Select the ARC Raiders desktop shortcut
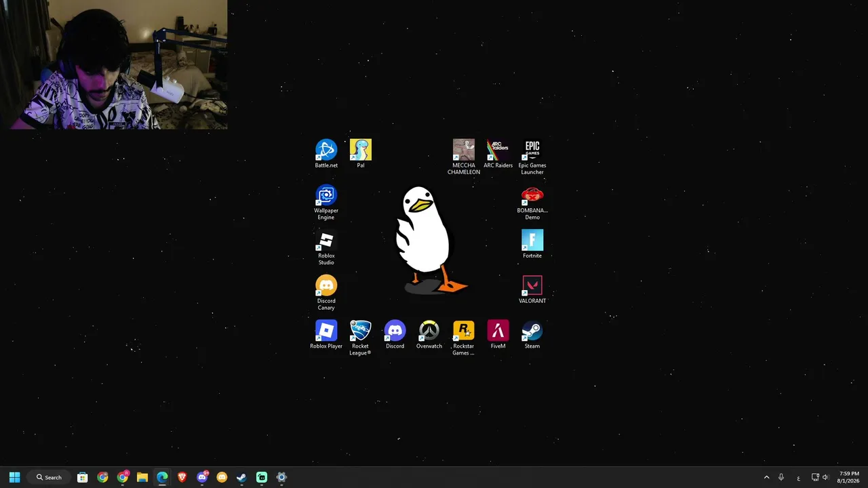This screenshot has height=488, width=868. pyautogui.click(x=498, y=154)
